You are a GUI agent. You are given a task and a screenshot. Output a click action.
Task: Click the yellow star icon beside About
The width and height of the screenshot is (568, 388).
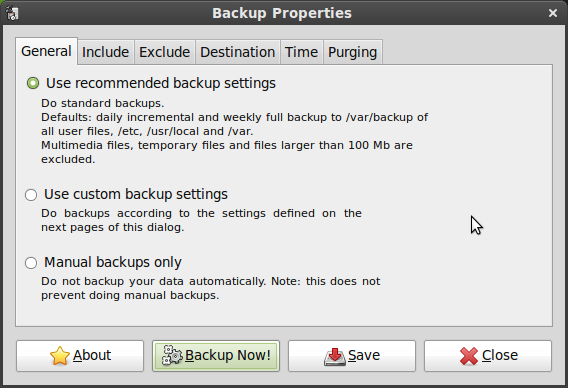[60, 355]
